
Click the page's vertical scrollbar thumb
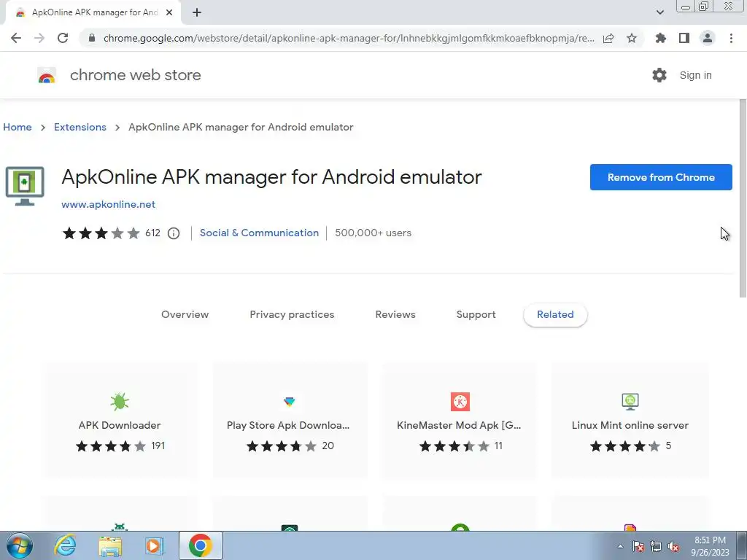[x=742, y=198]
